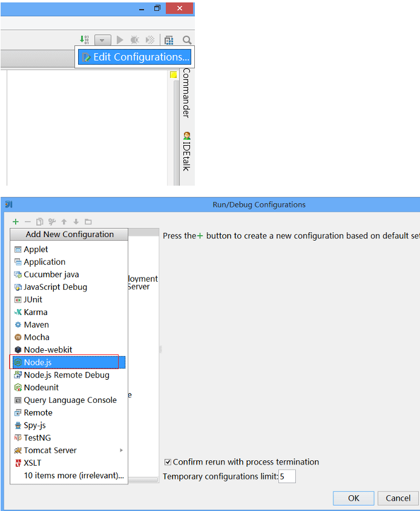Click the Move Down arrow icon

click(76, 221)
